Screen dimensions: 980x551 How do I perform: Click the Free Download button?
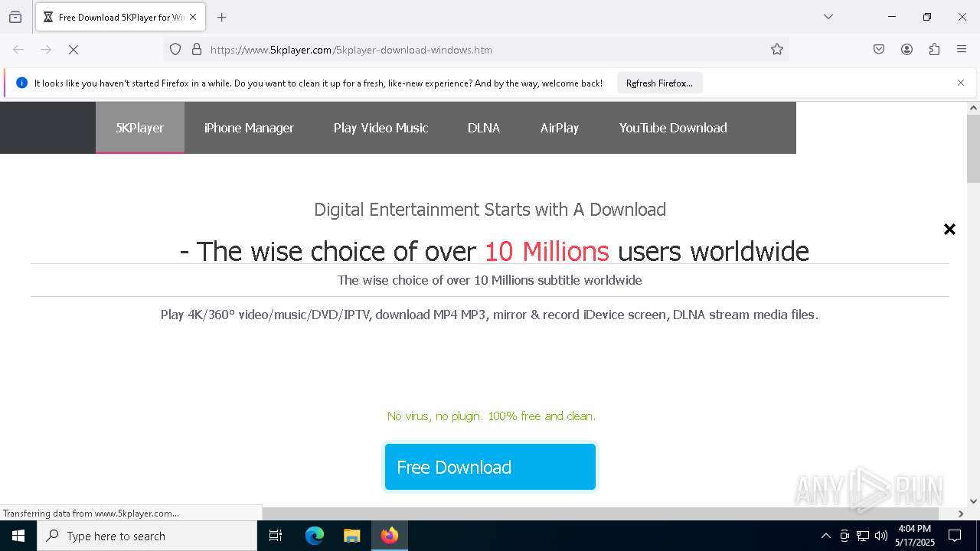click(x=490, y=467)
